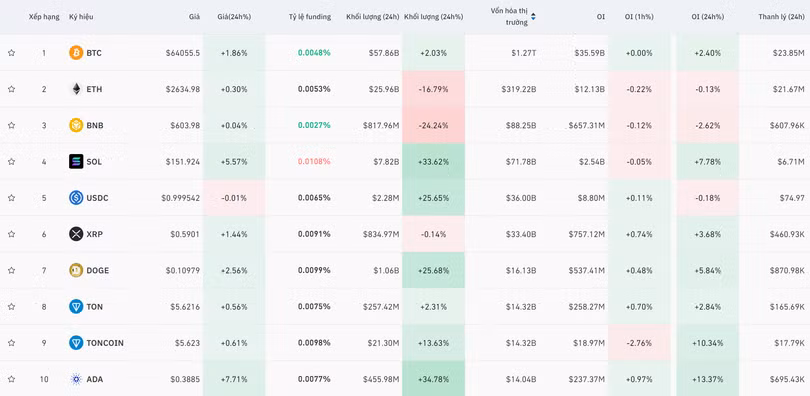
Task: Click DOGE open interest $537.41M
Action: coord(587,270)
